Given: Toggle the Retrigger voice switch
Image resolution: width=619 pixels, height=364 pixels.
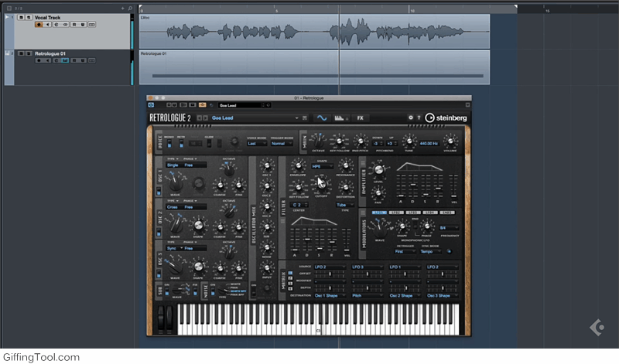Looking at the screenshot, I should [x=181, y=144].
